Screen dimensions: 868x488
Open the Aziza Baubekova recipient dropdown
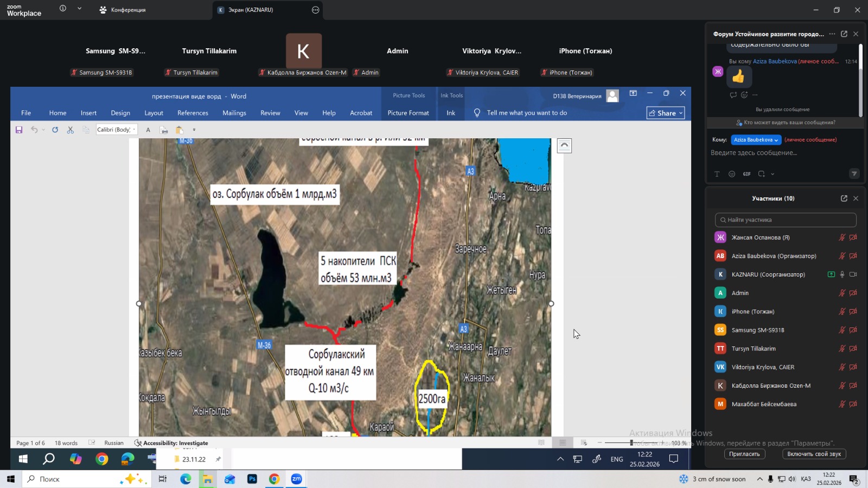[x=756, y=140]
